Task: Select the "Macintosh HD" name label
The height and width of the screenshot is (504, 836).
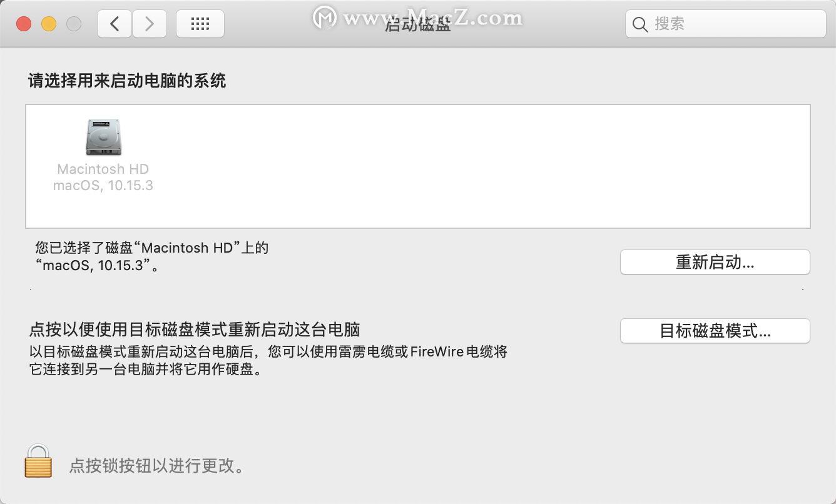Action: [103, 169]
